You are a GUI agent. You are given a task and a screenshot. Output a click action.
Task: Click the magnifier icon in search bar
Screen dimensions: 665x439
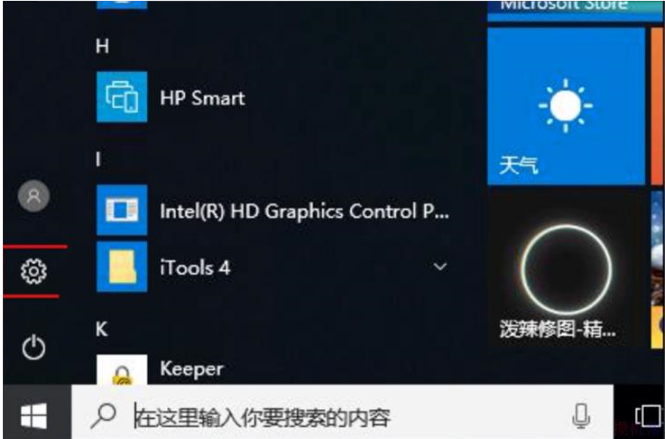coord(103,415)
